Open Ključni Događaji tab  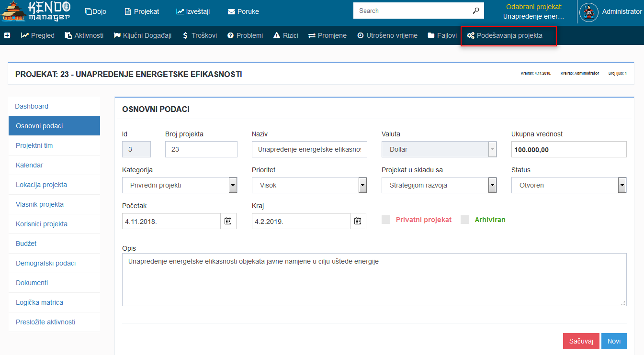click(143, 35)
